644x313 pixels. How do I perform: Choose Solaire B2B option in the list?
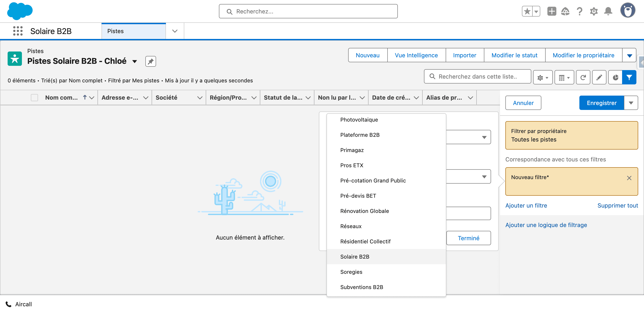pyautogui.click(x=386, y=257)
